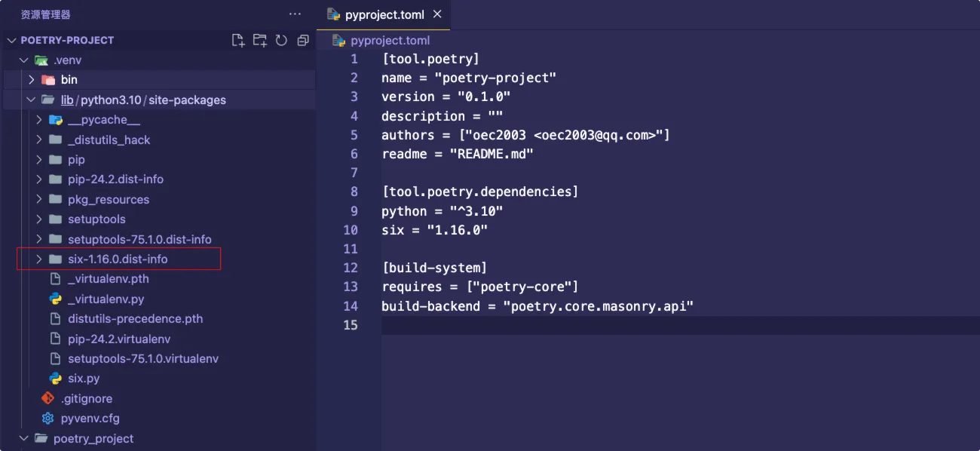Expand the pkg_resources folder chevron
980x451 pixels.
click(x=39, y=199)
